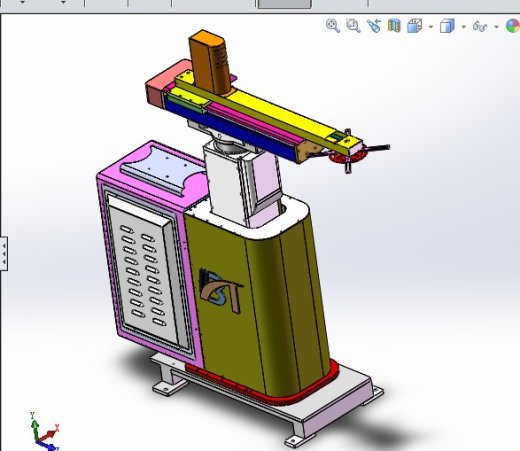Open the View Orientation dropdown arrow
Screen dimensions: 520x451
pyautogui.click(x=431, y=27)
